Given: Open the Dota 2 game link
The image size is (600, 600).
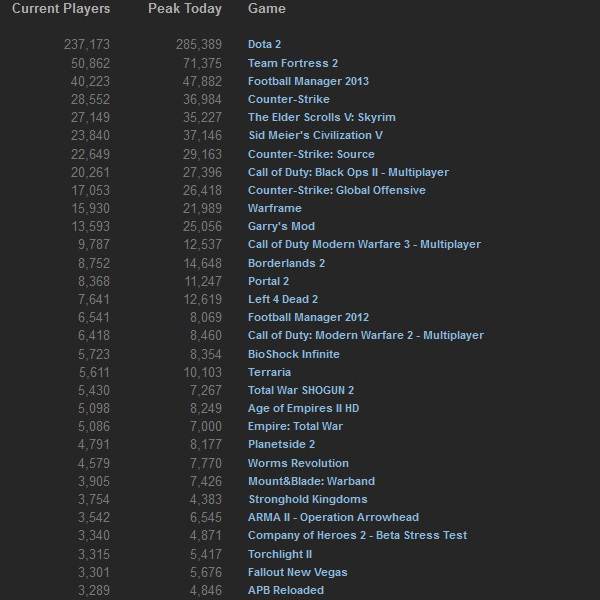Looking at the screenshot, I should (264, 44).
